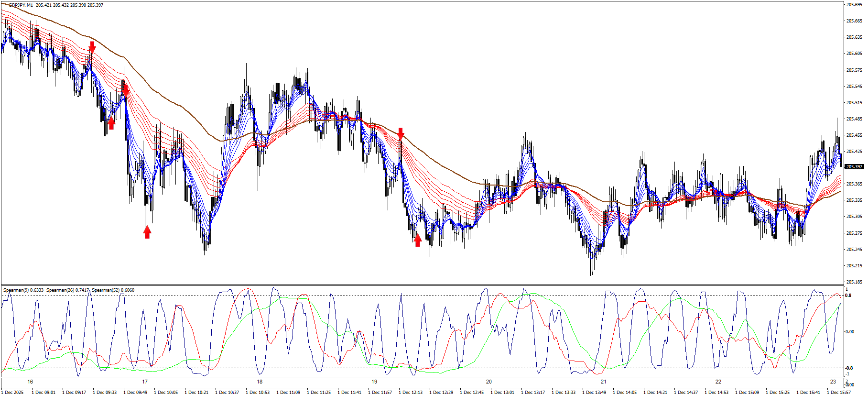868x405 pixels.
Task: Click the "1 Dec 10:53" time axis label
Action: [x=258, y=393]
